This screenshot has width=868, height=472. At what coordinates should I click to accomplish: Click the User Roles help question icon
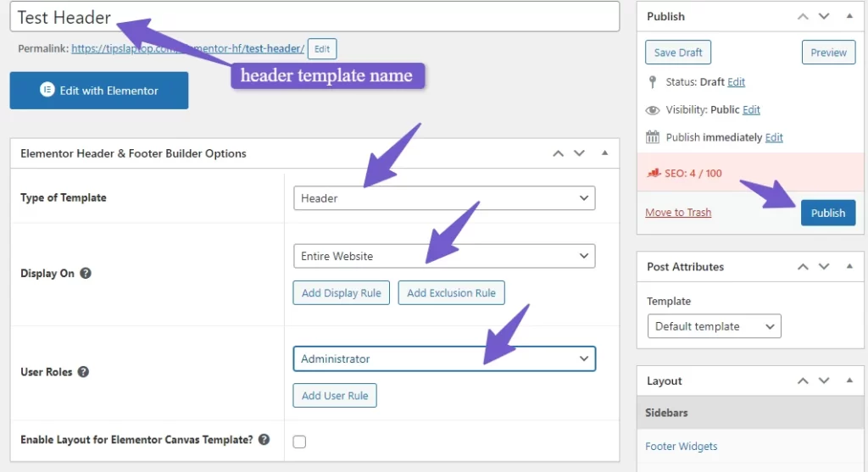coord(83,372)
